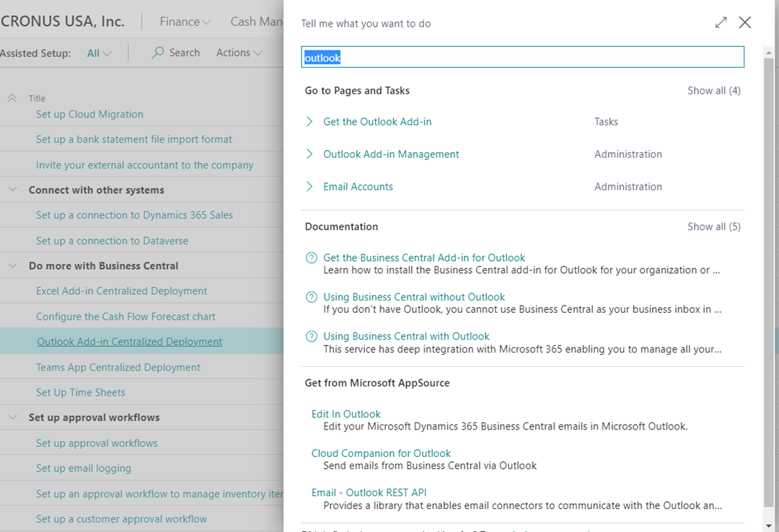Collapse Connect with other systems group
The image size is (779, 532).
(x=13, y=190)
